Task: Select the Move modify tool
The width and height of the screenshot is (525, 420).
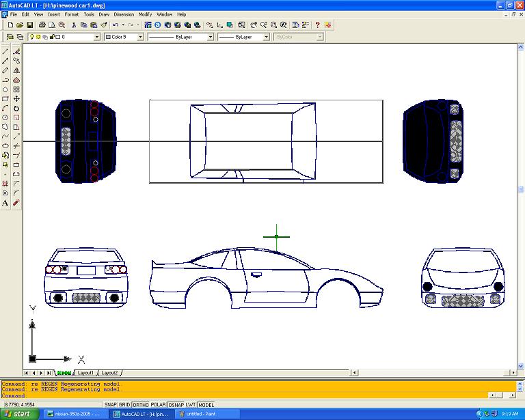Action: point(16,98)
